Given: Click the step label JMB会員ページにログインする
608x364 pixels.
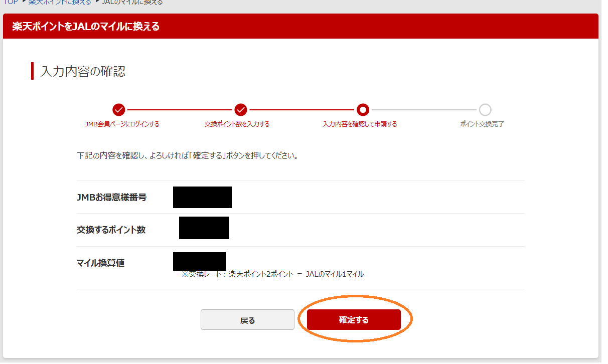Looking at the screenshot, I should 122,124.
